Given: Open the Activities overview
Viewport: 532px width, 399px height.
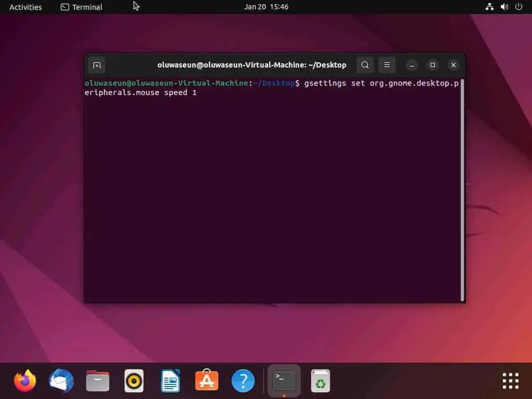Looking at the screenshot, I should click(x=25, y=7).
